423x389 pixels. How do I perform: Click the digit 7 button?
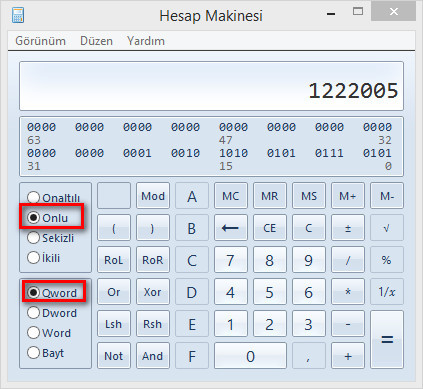click(231, 260)
